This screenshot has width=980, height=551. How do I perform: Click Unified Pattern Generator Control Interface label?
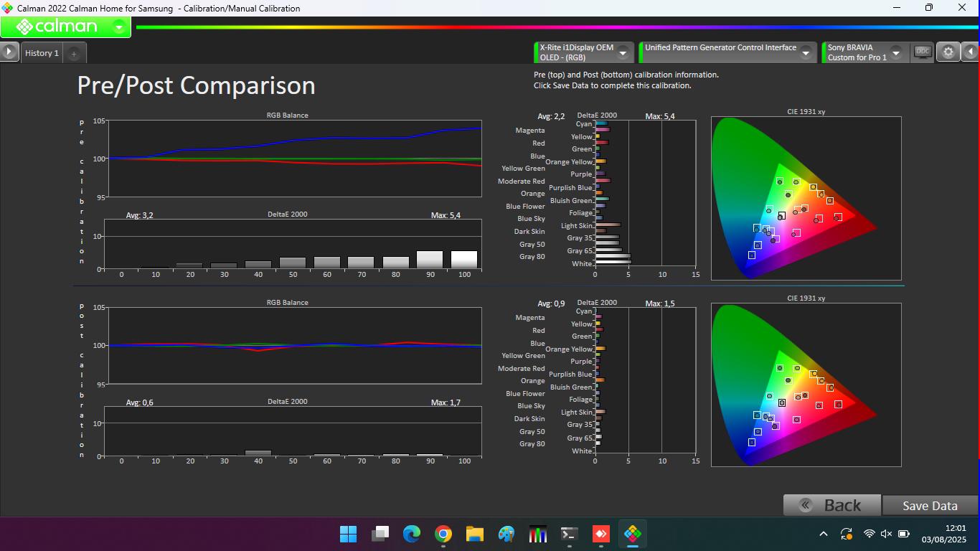pos(720,47)
